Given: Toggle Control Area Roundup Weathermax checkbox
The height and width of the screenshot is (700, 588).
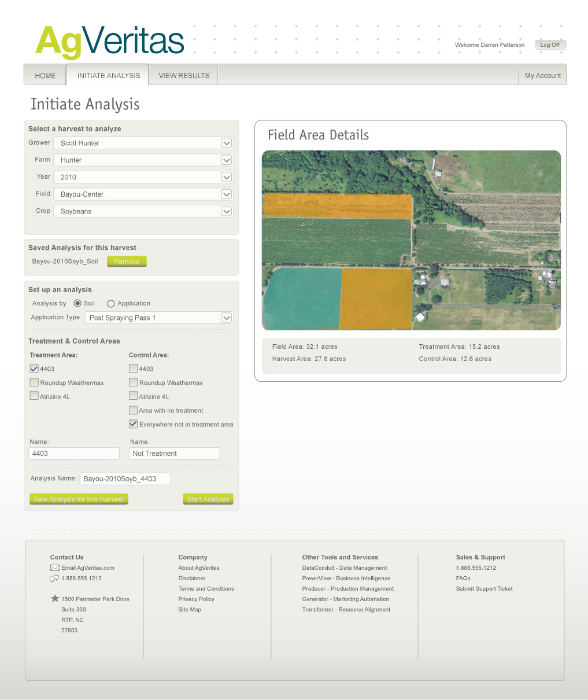Looking at the screenshot, I should click(x=133, y=382).
